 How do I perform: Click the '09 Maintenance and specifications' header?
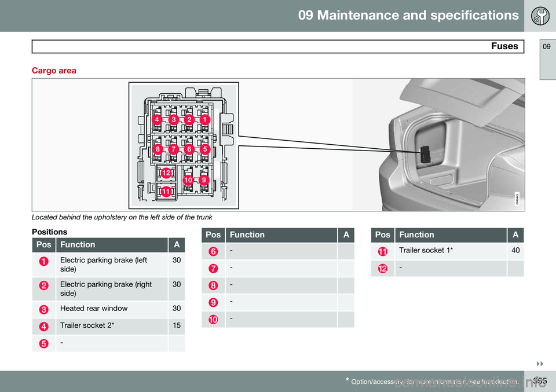408,15
